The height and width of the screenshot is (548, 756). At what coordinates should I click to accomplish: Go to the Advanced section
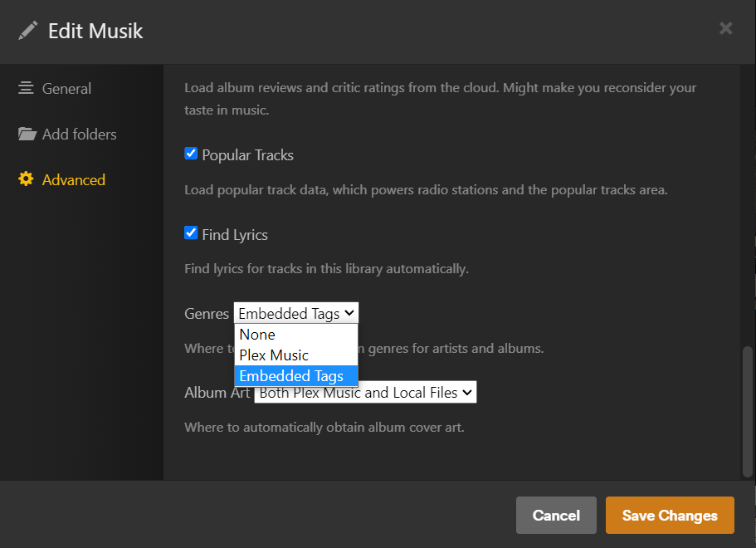coord(73,180)
